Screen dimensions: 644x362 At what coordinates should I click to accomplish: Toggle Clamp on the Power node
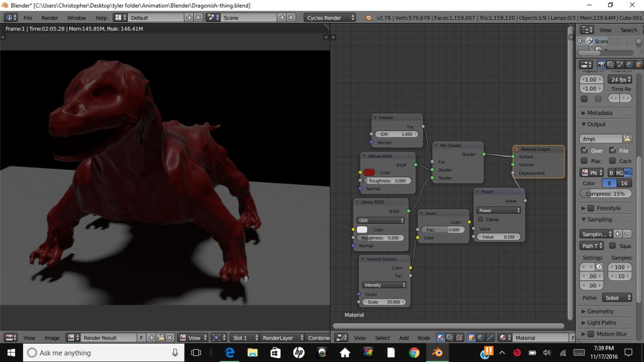coord(480,219)
